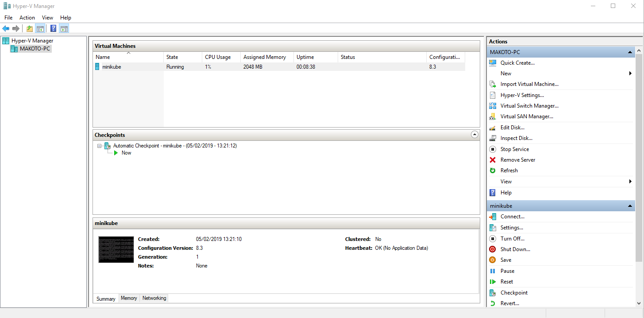644x318 pixels.
Task: Toggle the Action pane visibility in the toolbar
Action: [64, 28]
